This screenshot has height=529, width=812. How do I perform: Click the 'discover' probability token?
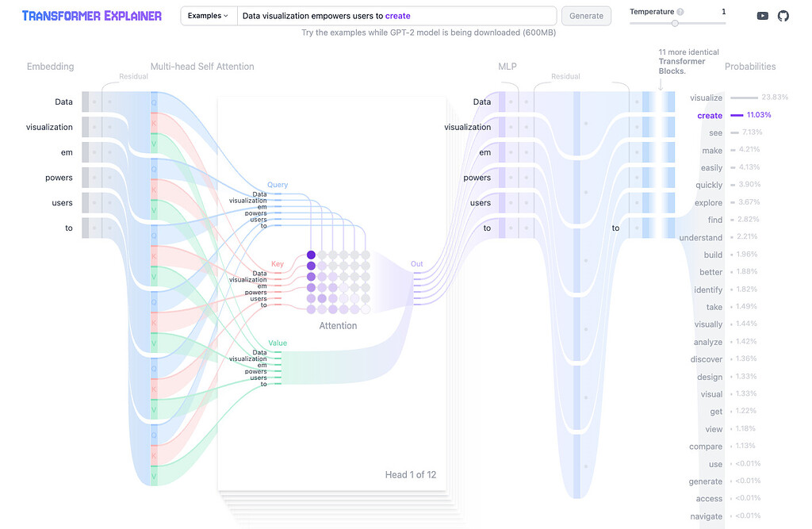pos(707,359)
